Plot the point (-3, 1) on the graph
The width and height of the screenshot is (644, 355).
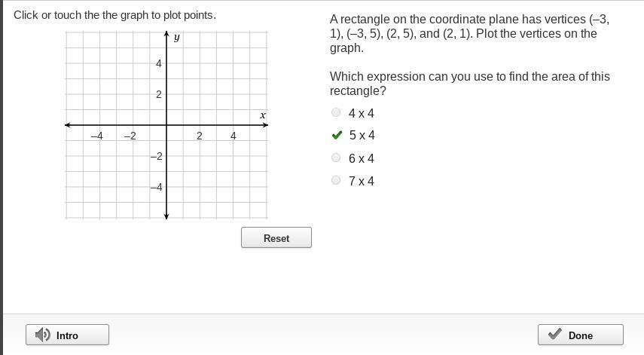tap(116, 109)
